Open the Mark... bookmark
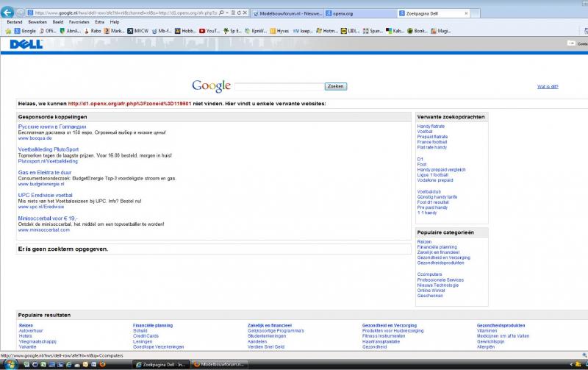588x370 pixels. (x=114, y=31)
